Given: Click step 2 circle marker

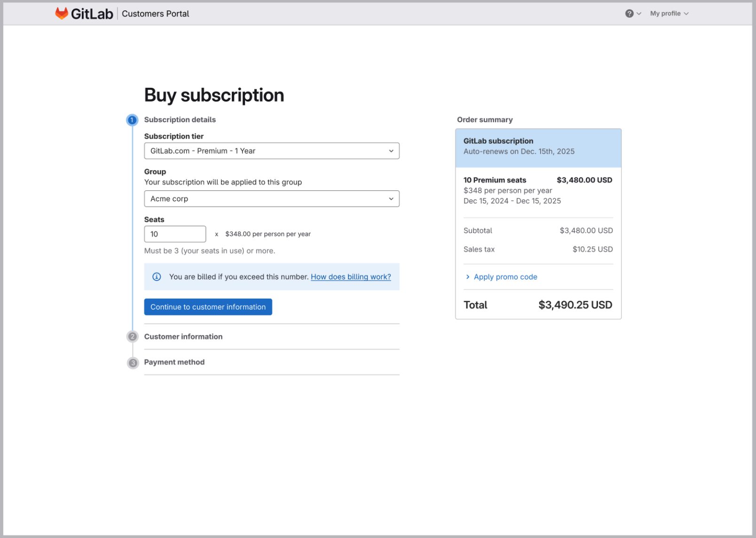Looking at the screenshot, I should click(x=133, y=336).
